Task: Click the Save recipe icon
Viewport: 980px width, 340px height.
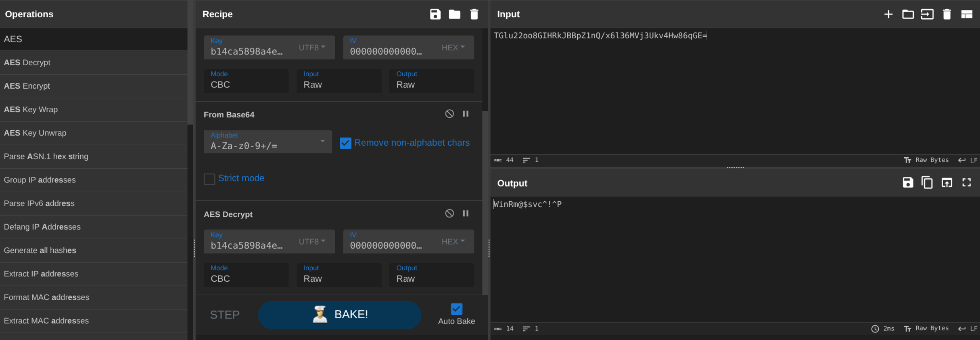Action: 435,14
